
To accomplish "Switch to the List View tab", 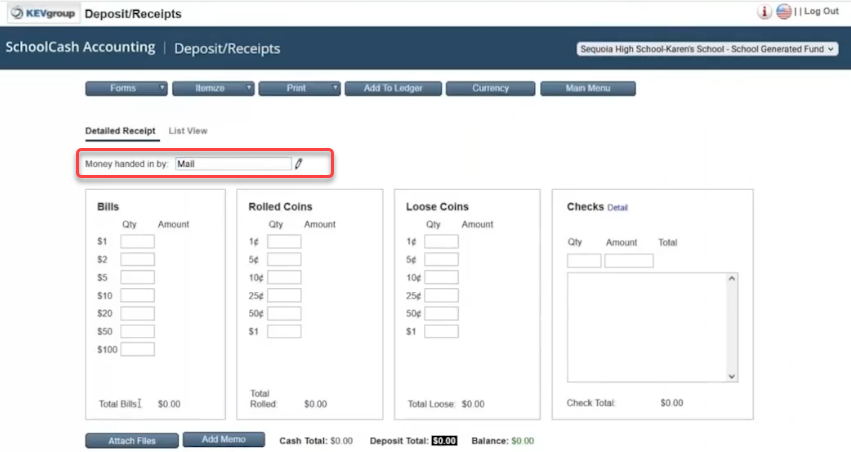I will pos(188,131).
